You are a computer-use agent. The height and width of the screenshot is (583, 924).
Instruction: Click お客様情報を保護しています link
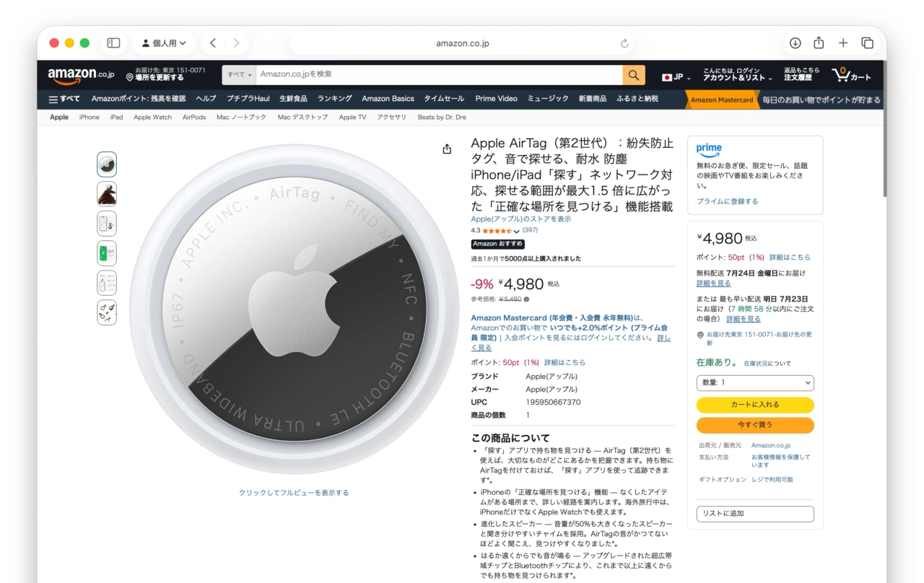click(x=780, y=461)
